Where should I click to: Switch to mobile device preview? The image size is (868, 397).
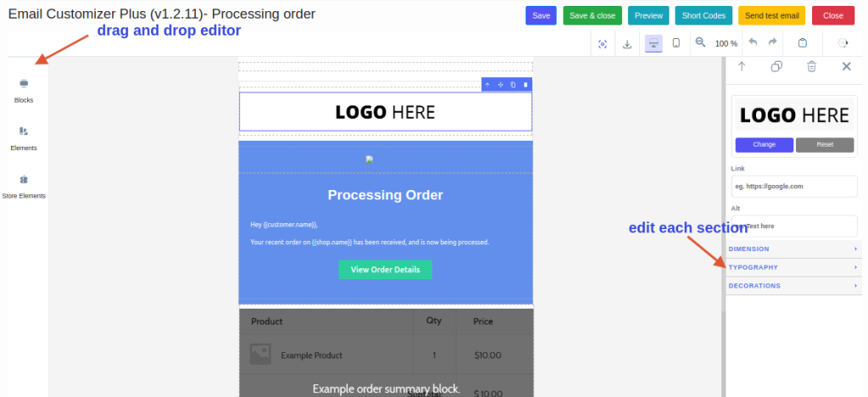676,44
